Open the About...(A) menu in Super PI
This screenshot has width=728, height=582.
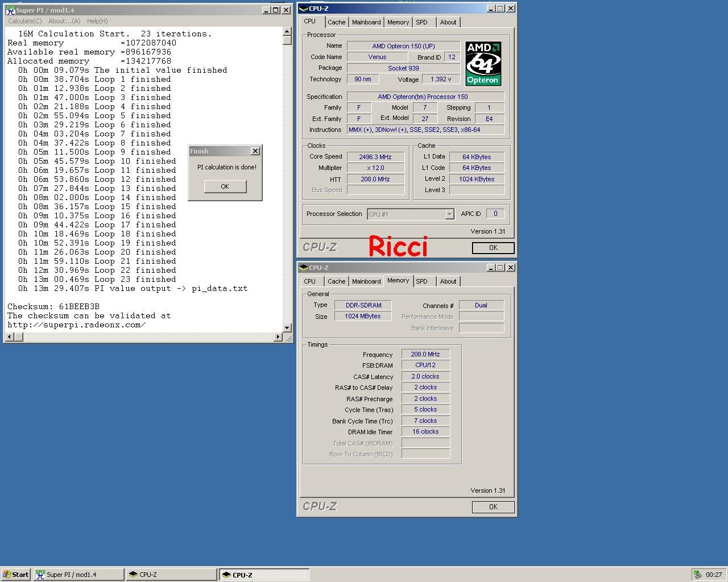[64, 21]
